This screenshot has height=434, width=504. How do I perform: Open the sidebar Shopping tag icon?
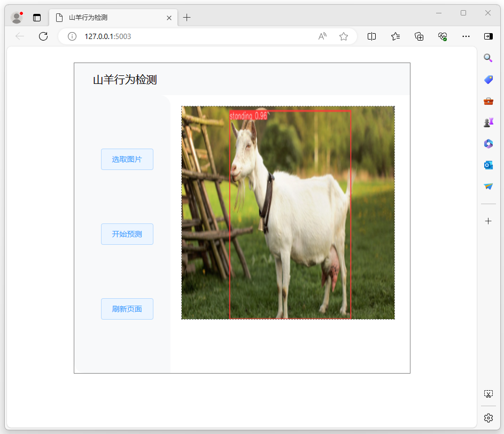(x=489, y=80)
